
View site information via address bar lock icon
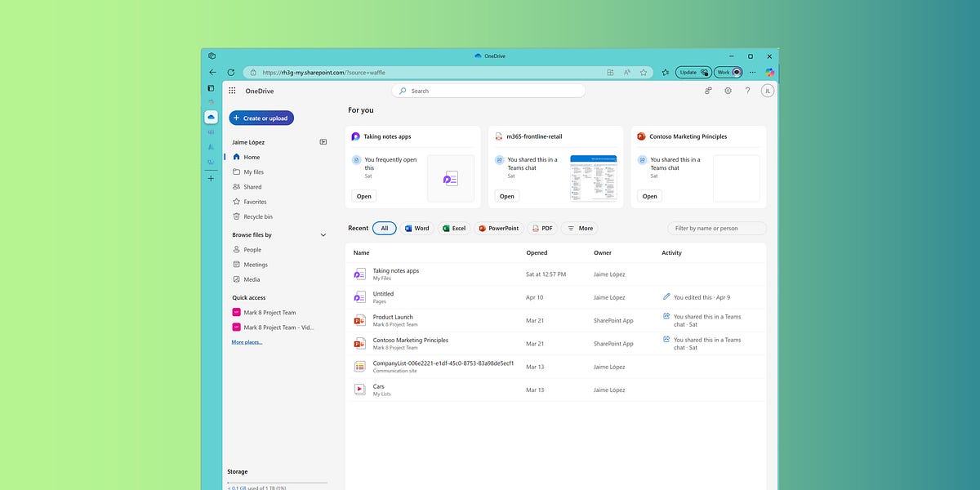pyautogui.click(x=253, y=72)
